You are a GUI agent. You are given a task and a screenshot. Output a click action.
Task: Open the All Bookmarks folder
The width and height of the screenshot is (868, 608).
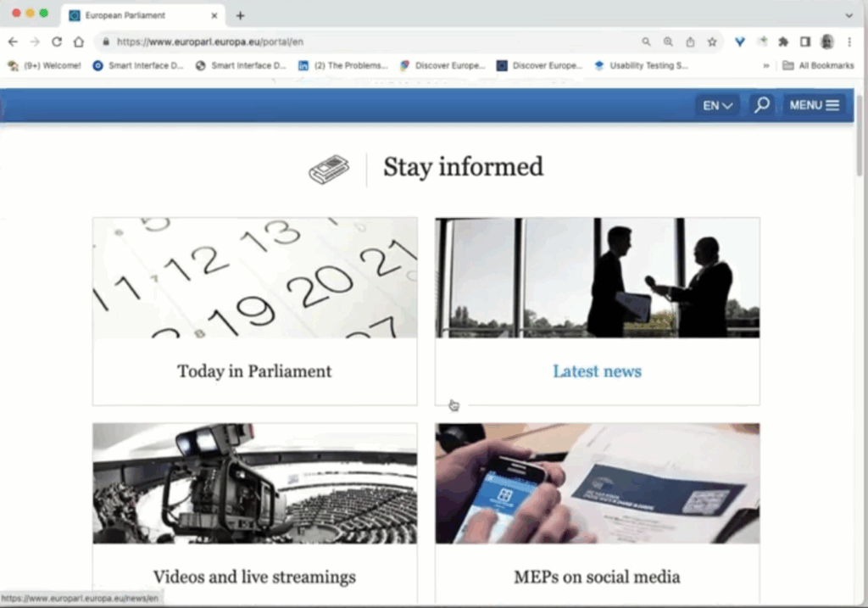click(818, 65)
